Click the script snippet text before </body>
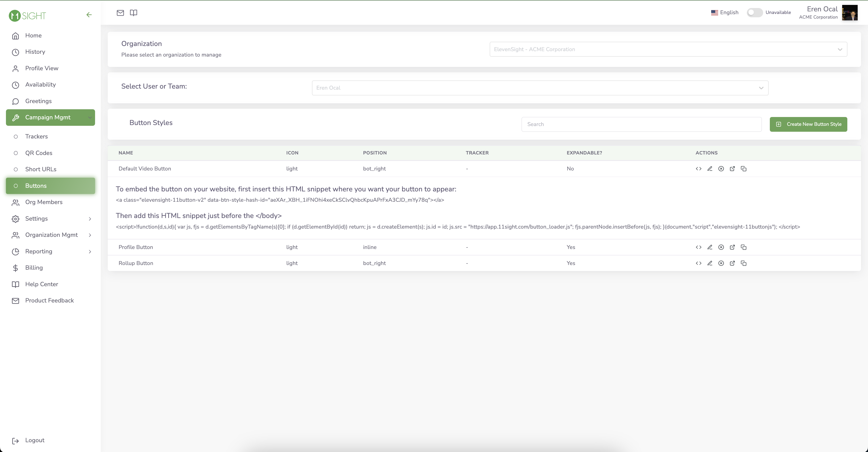Screen dimensions: 868x452 (x=458, y=227)
